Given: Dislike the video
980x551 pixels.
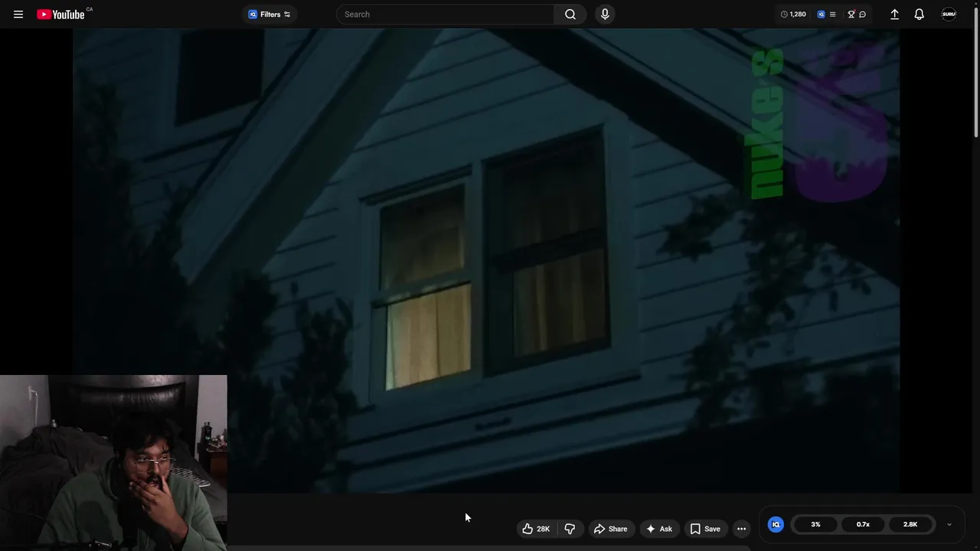Looking at the screenshot, I should pos(570,529).
